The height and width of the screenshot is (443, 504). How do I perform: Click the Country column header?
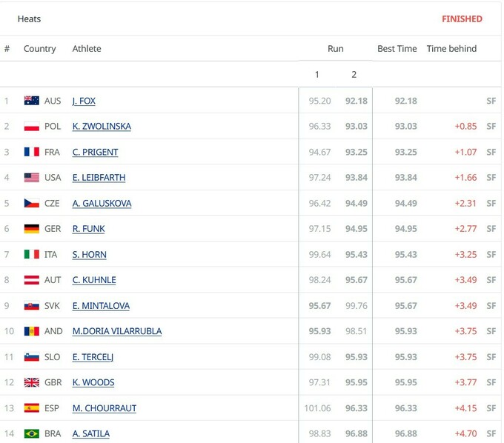tap(40, 49)
